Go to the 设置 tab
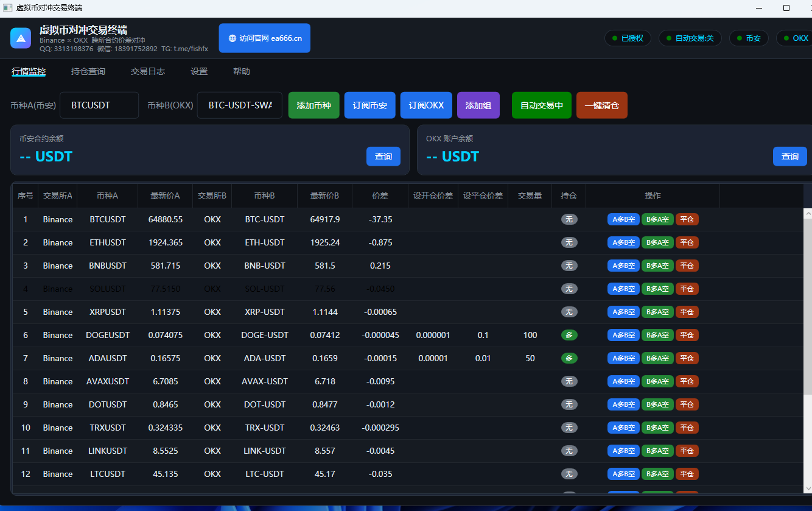 [199, 71]
